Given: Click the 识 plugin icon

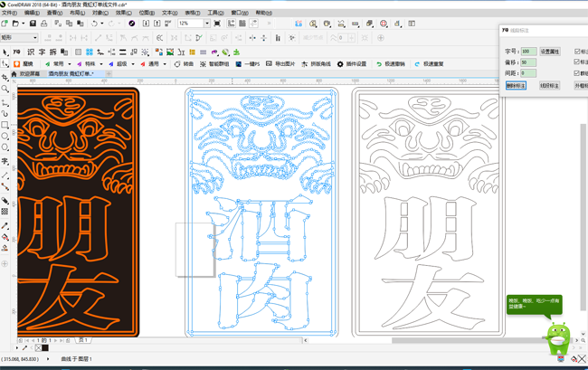Looking at the screenshot, I should point(31,52).
